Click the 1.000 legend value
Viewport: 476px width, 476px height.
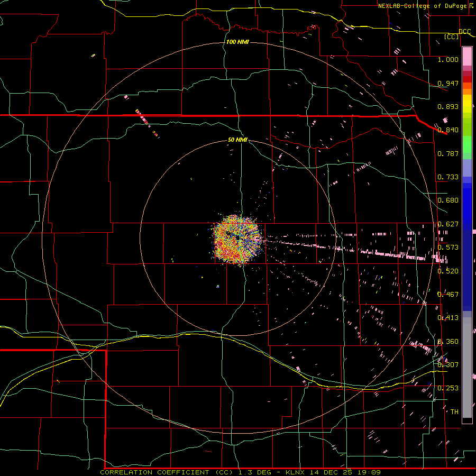click(x=448, y=59)
